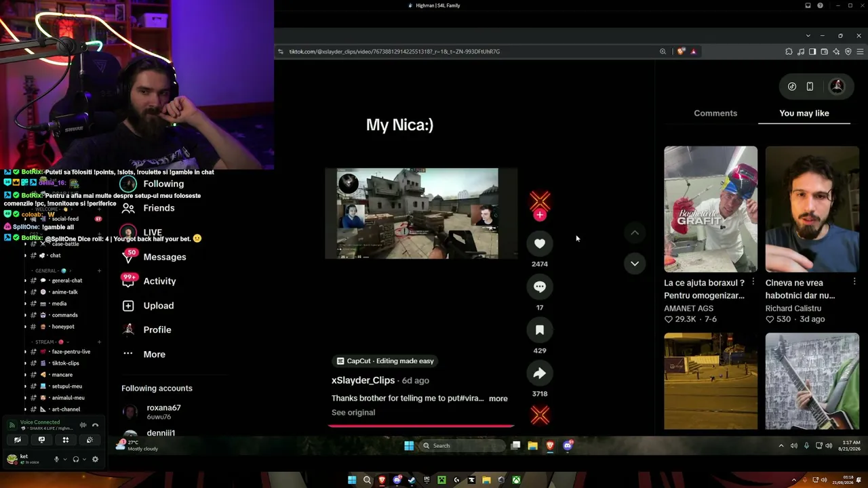The height and width of the screenshot is (488, 868).
Task: Go to the previous video with up arrow
Action: [x=635, y=232]
